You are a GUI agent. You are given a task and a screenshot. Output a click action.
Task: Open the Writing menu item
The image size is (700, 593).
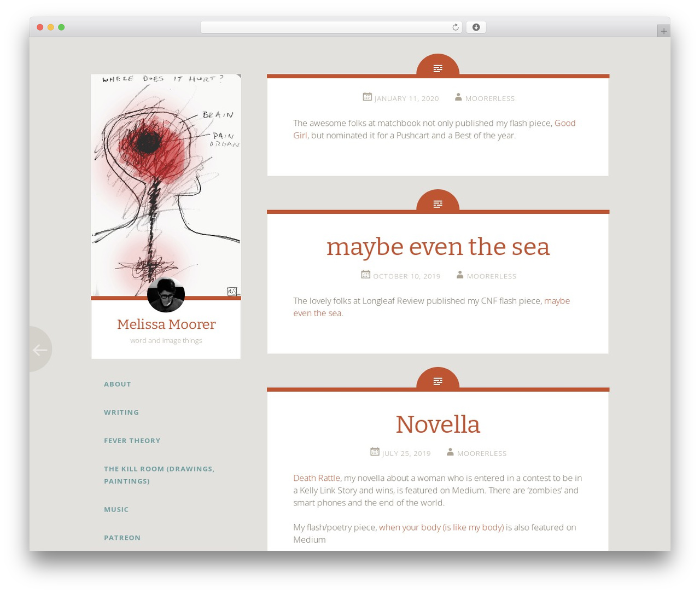point(121,412)
